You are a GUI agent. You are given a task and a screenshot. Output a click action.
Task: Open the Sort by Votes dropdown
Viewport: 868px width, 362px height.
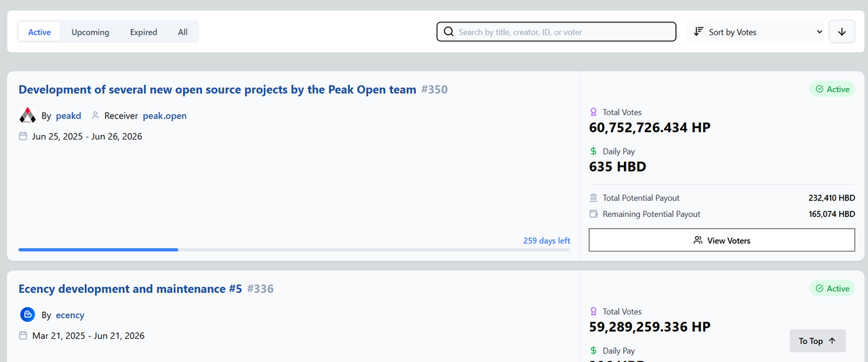pyautogui.click(x=756, y=32)
